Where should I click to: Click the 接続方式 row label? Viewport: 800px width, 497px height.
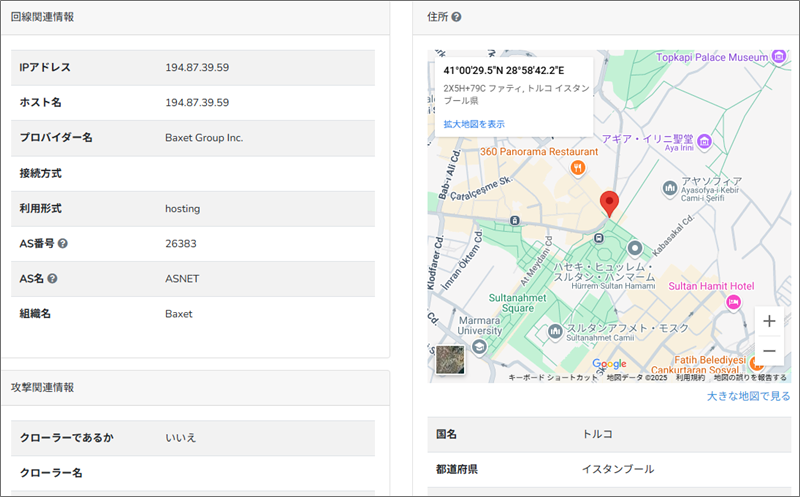[x=41, y=173]
